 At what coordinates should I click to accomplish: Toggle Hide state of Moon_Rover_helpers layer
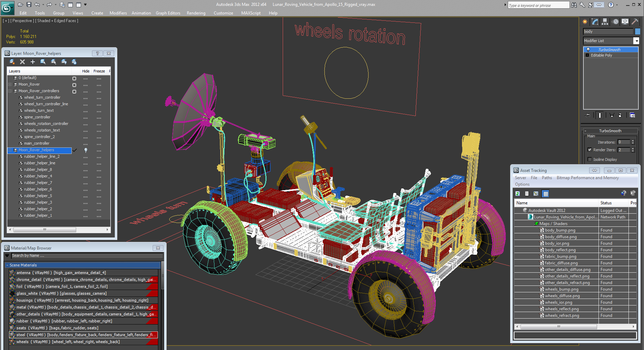click(85, 150)
